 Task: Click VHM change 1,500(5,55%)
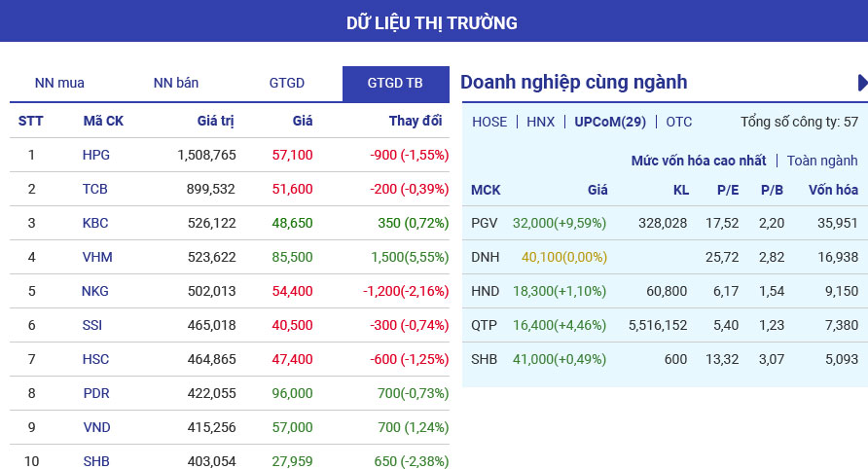point(410,257)
